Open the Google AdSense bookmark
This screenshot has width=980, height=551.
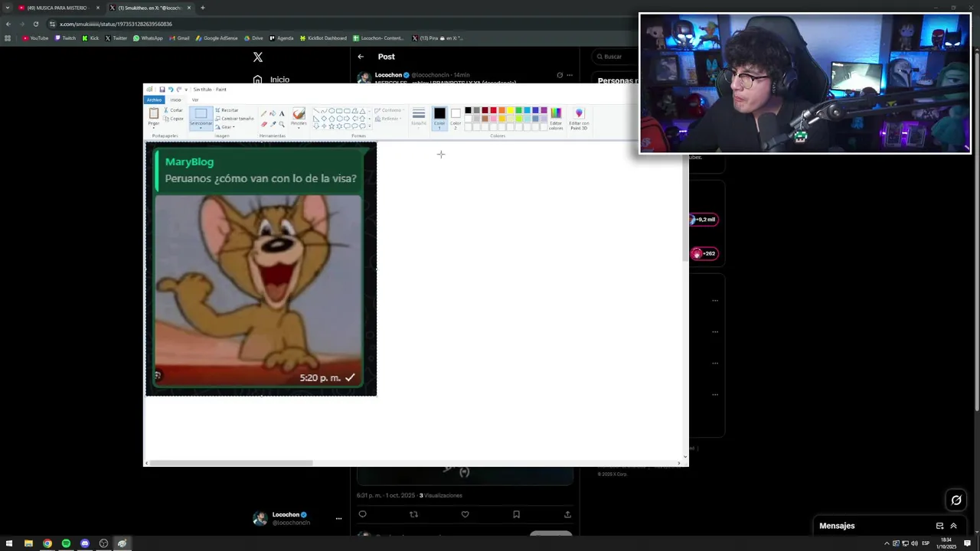217,38
